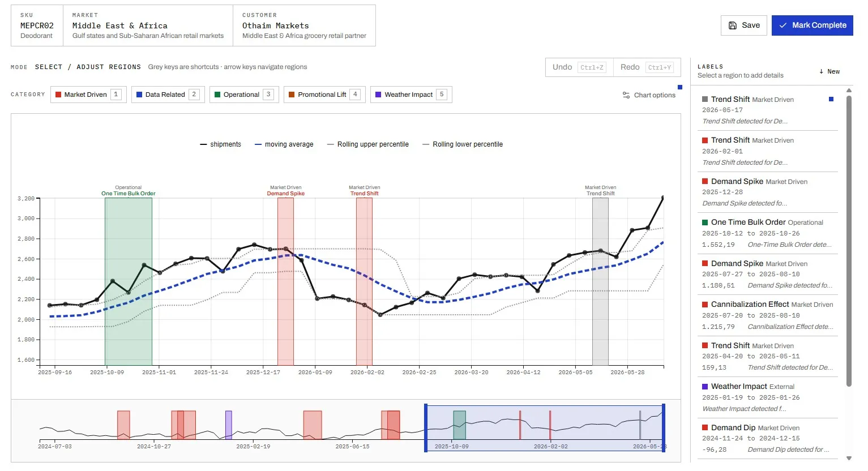Select Market Driven category
This screenshot has width=868, height=471.
point(87,95)
